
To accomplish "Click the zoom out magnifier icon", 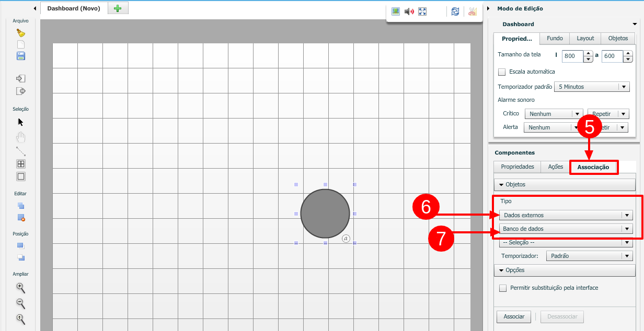I will pyautogui.click(x=21, y=303).
